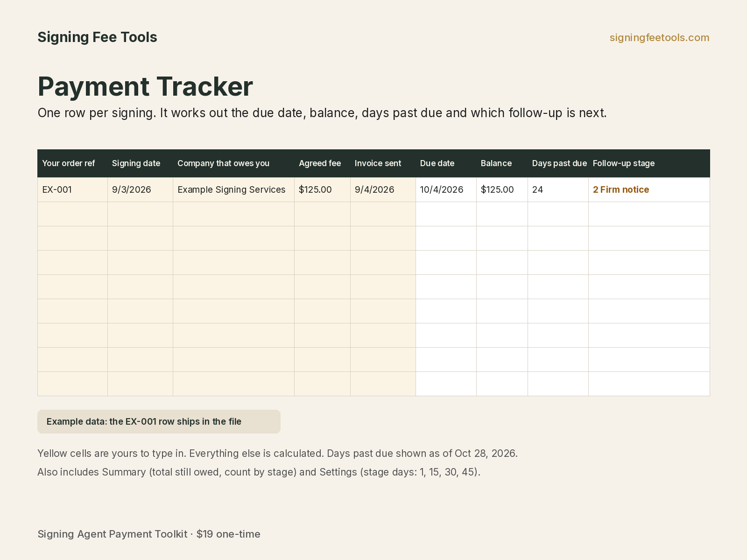The height and width of the screenshot is (560, 747).
Task: Click the 9/3/2026 signing date cell
Action: point(140,189)
